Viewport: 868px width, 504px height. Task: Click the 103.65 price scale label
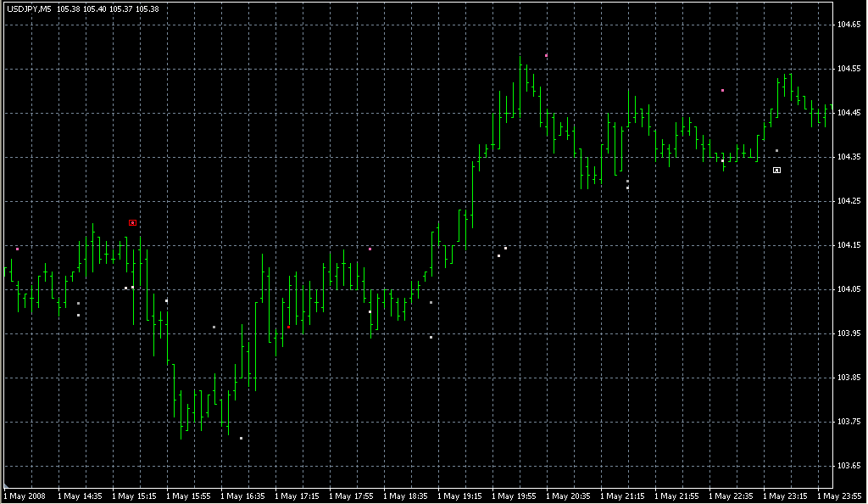point(849,466)
